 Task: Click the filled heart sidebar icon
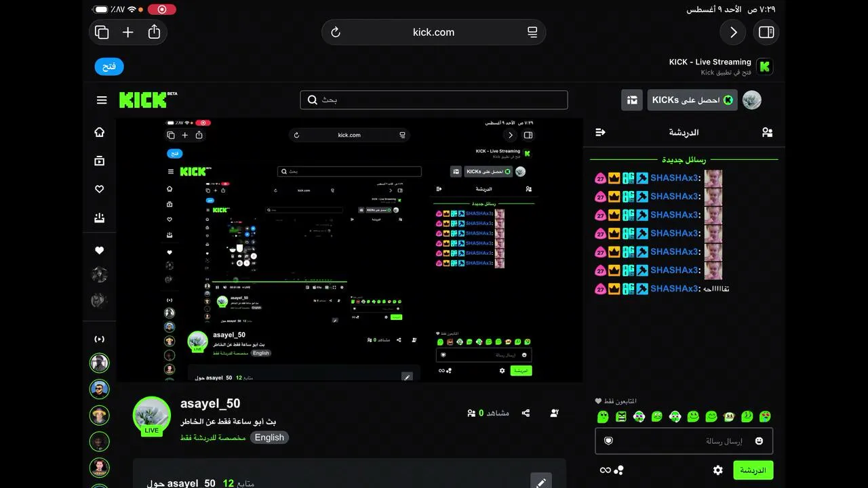pos(100,250)
